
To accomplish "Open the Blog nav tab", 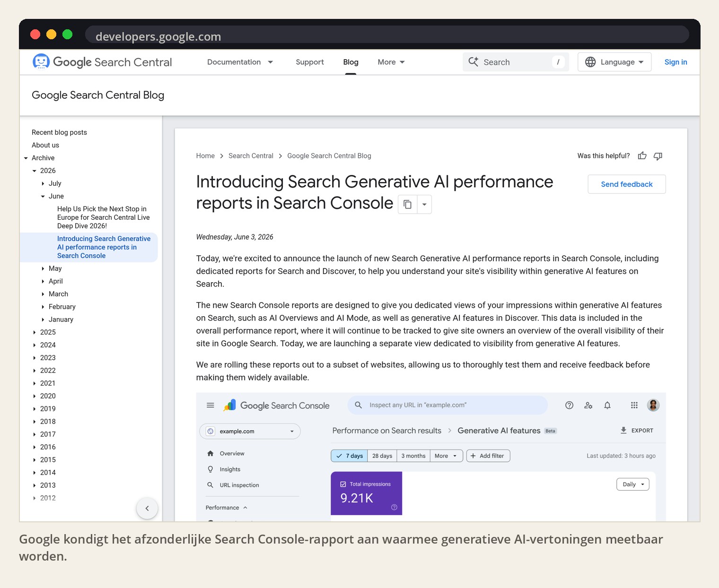I will point(351,62).
